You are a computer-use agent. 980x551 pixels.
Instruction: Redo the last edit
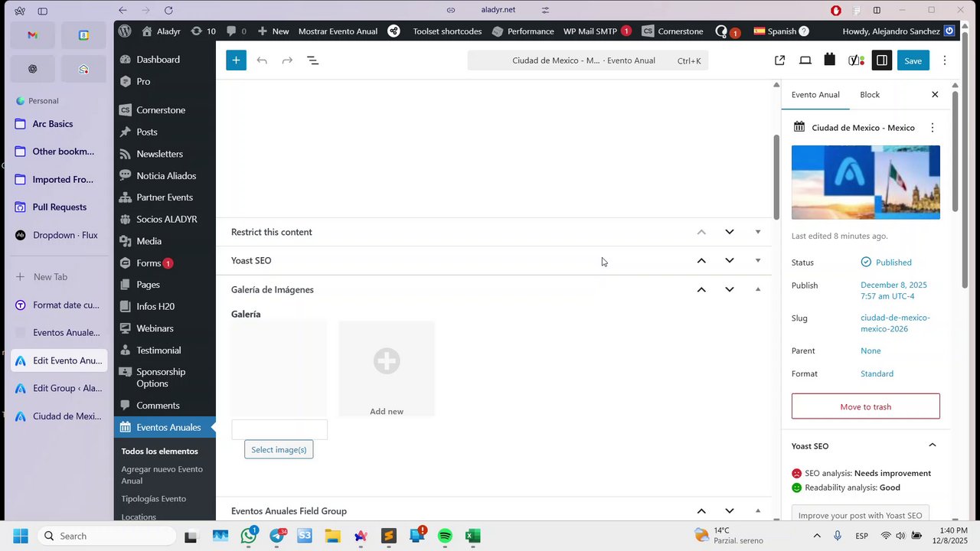(x=287, y=60)
